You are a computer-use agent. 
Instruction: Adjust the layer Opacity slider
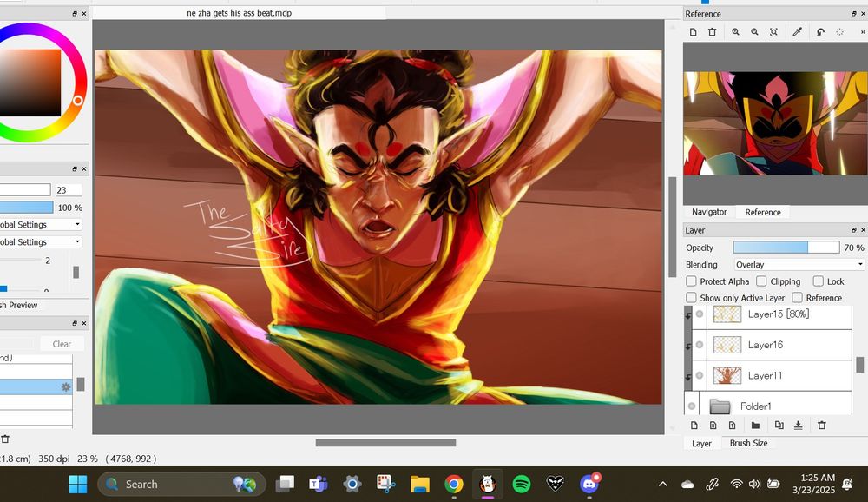[786, 248]
